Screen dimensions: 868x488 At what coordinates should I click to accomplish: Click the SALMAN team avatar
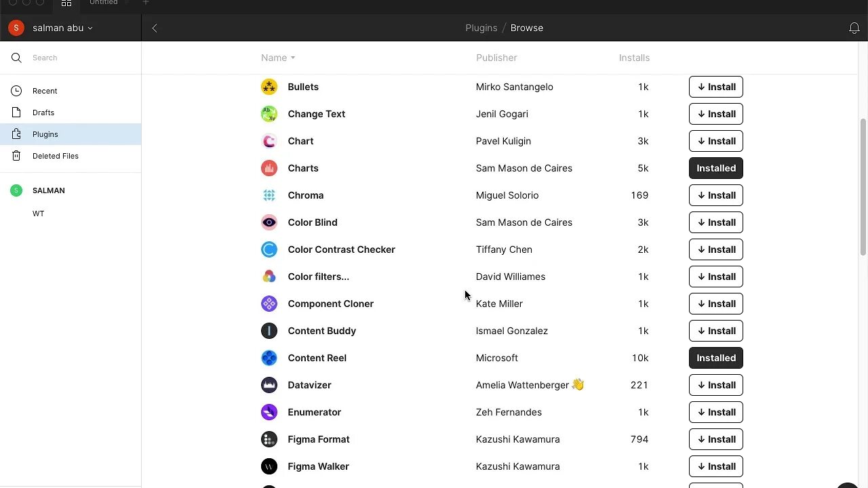point(16,190)
